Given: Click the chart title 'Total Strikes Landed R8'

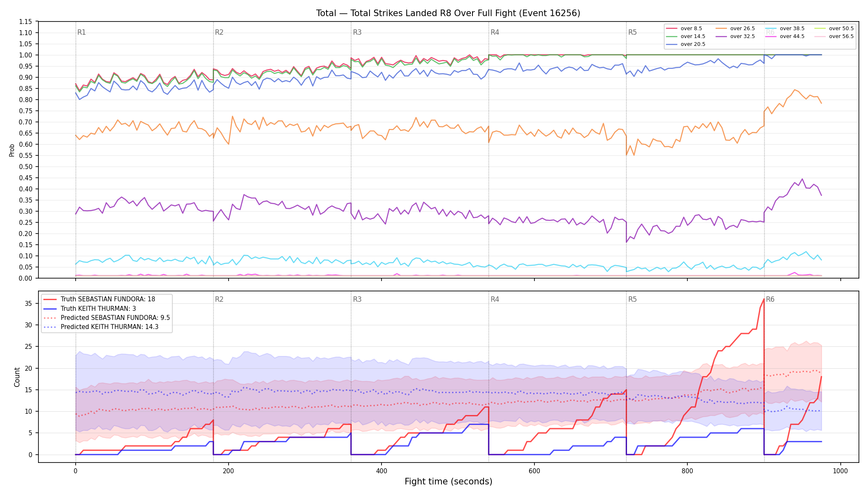Looking at the screenshot, I should click(397, 13).
